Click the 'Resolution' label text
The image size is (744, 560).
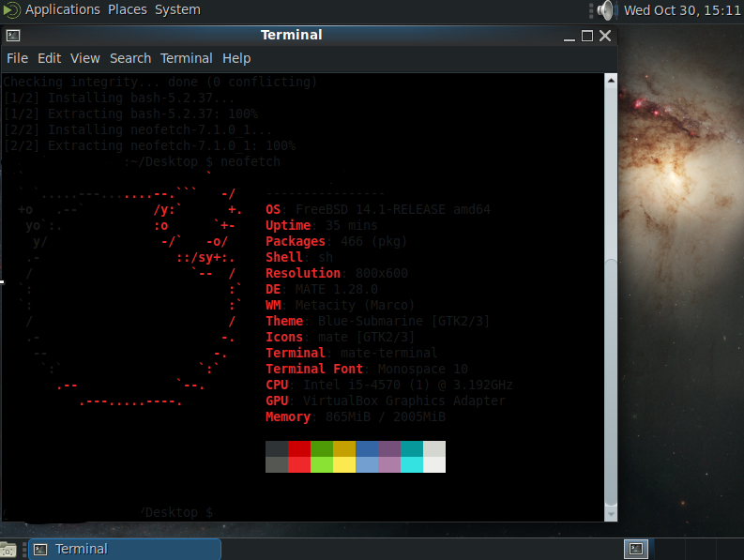point(303,273)
